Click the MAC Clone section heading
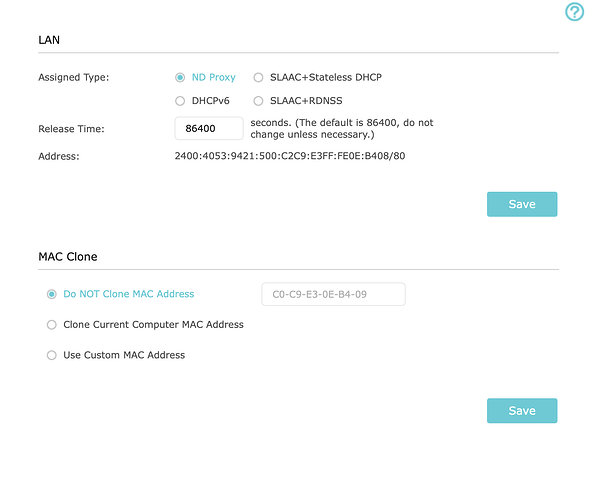The height and width of the screenshot is (500, 598). coord(68,257)
